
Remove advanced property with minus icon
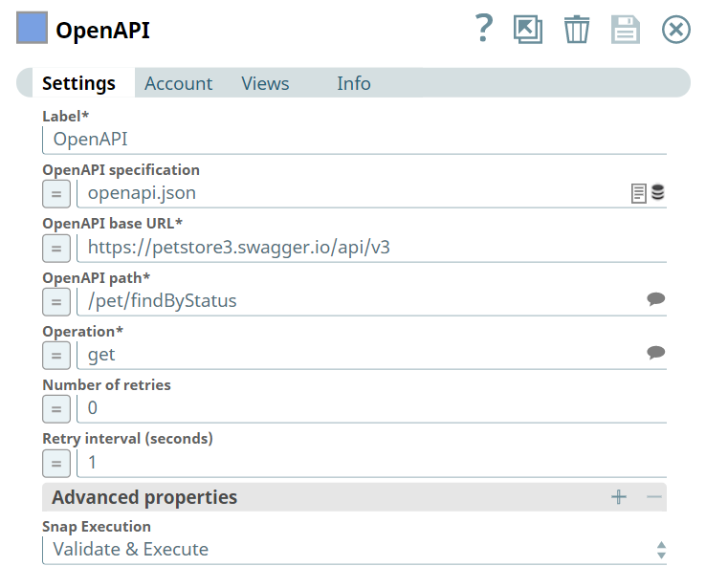coord(654,497)
